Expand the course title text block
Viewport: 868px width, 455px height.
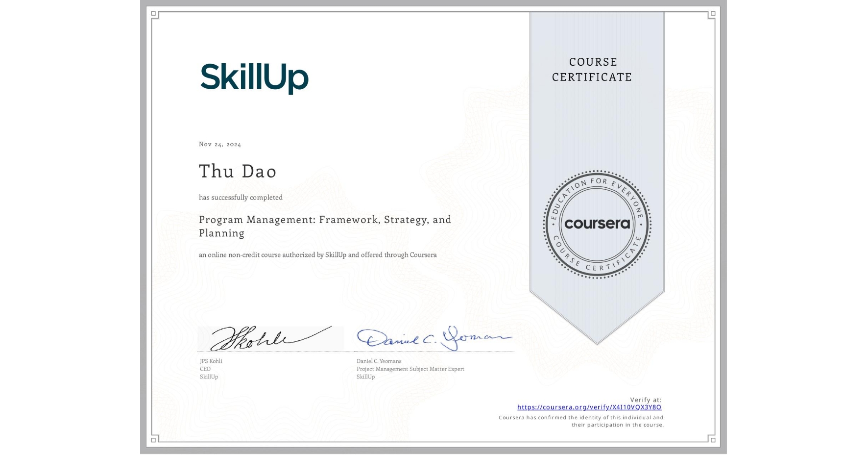[x=325, y=226]
